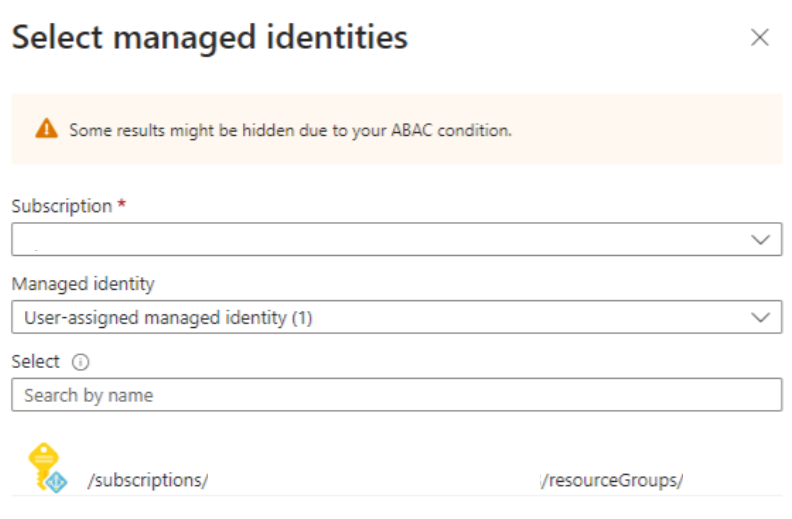Click the info icon beside Select
This screenshot has width=792, height=519.
point(79,362)
